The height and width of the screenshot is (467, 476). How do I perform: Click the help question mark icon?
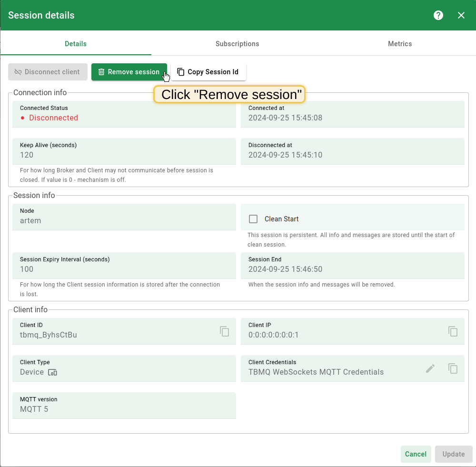coord(438,15)
